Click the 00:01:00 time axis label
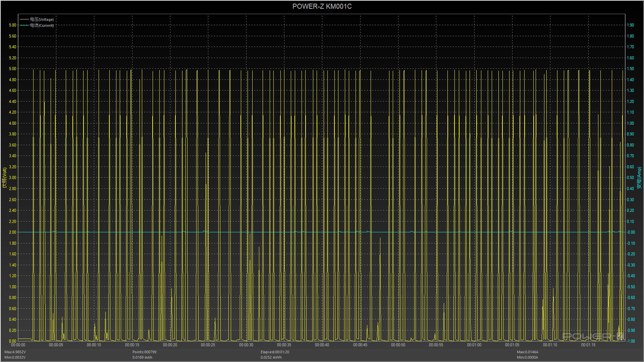This screenshot has width=644, height=362. pos(474,345)
